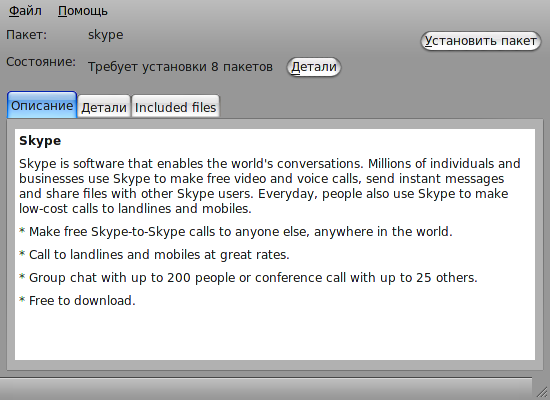This screenshot has height=400, width=550.
Task: Click the Пакет: label
Action: (x=27, y=35)
